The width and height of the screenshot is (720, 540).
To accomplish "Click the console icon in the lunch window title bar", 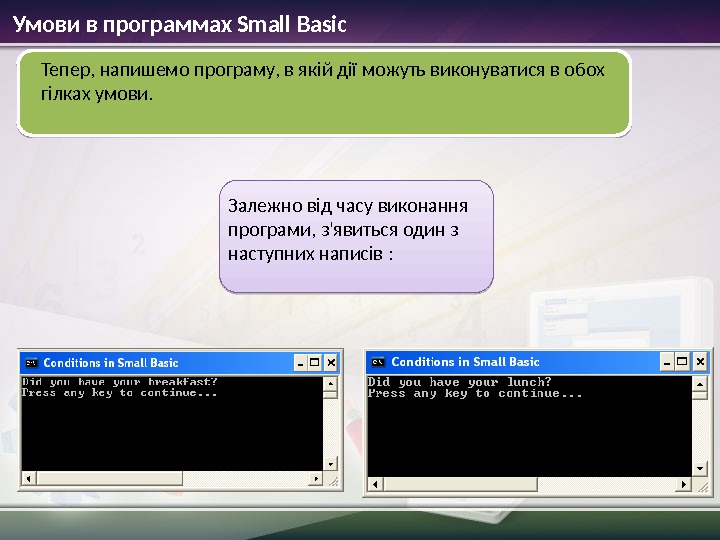I will pos(378,362).
